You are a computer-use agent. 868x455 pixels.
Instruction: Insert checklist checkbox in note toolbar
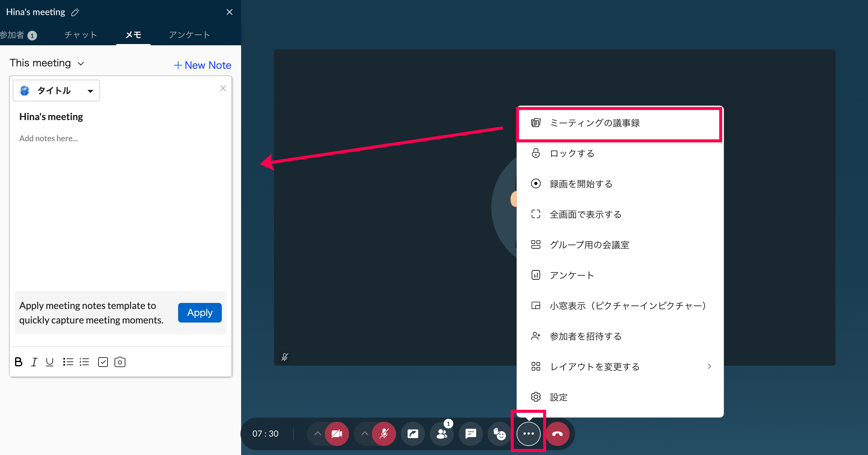(103, 362)
